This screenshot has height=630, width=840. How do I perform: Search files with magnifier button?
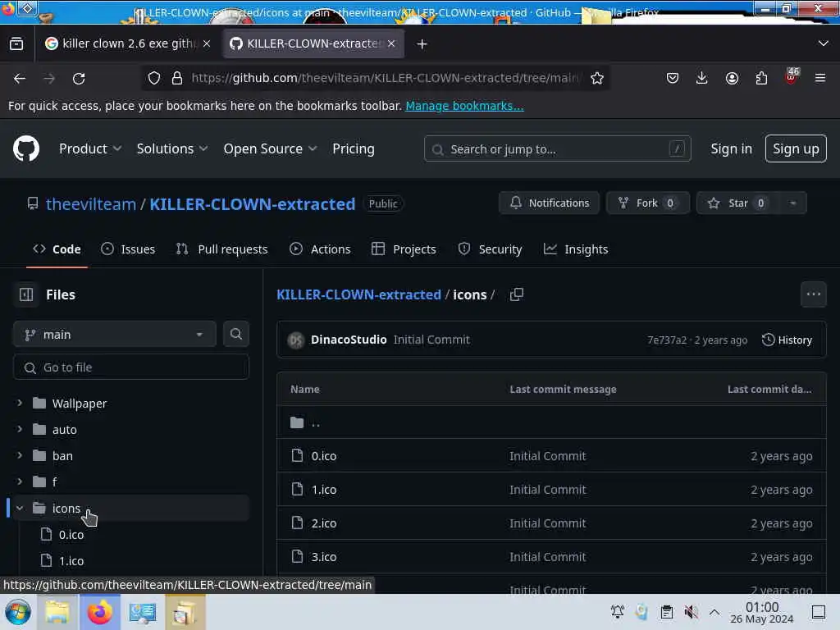235,335
